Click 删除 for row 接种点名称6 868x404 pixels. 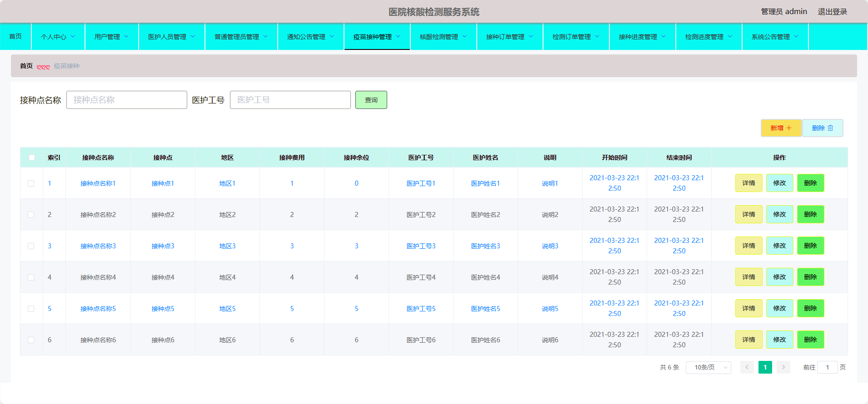coord(810,340)
